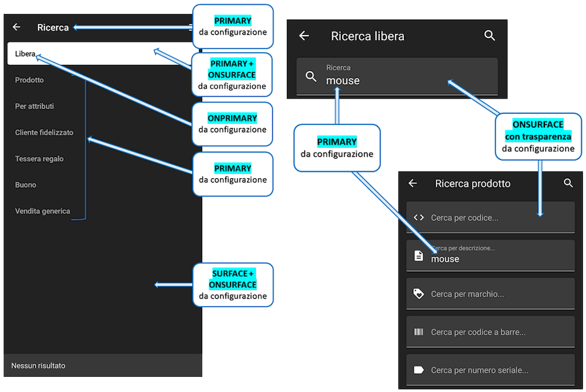Click back arrow in Ricerca header
The height and width of the screenshot is (392, 586).
(17, 28)
